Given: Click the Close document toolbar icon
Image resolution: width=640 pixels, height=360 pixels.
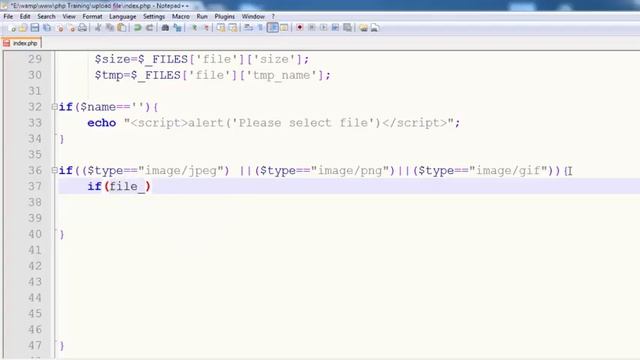Looking at the screenshot, I should point(60,28).
